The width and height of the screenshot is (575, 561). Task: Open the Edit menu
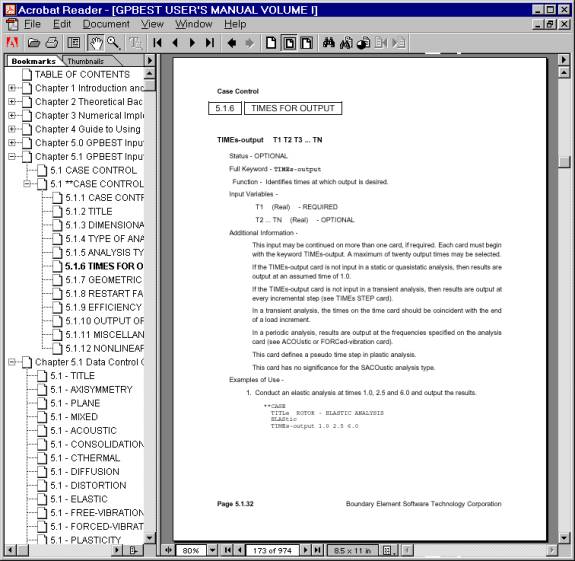(x=62, y=24)
